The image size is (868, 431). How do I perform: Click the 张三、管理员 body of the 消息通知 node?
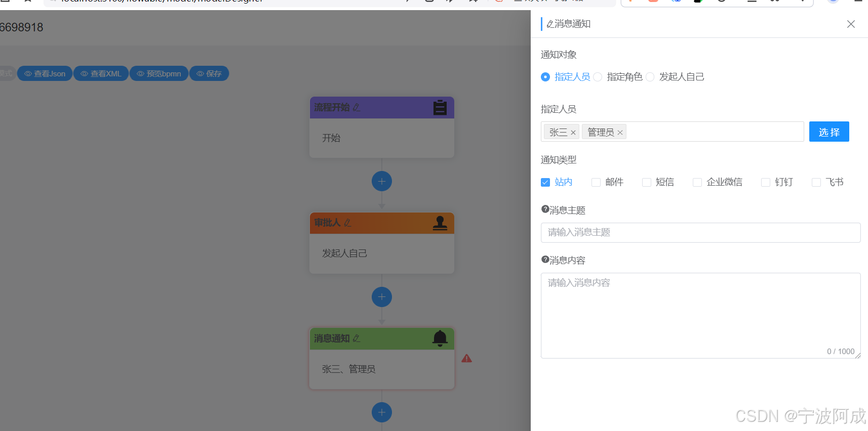point(382,369)
